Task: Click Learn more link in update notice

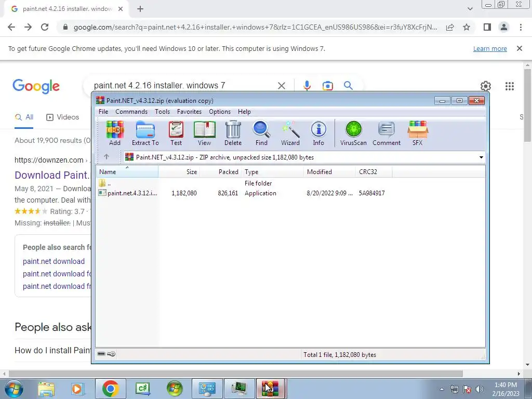Action: coord(490,48)
